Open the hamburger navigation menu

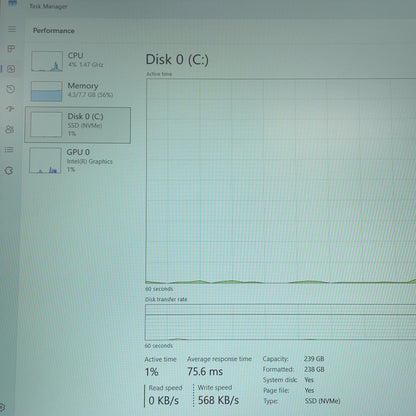pos(12,29)
